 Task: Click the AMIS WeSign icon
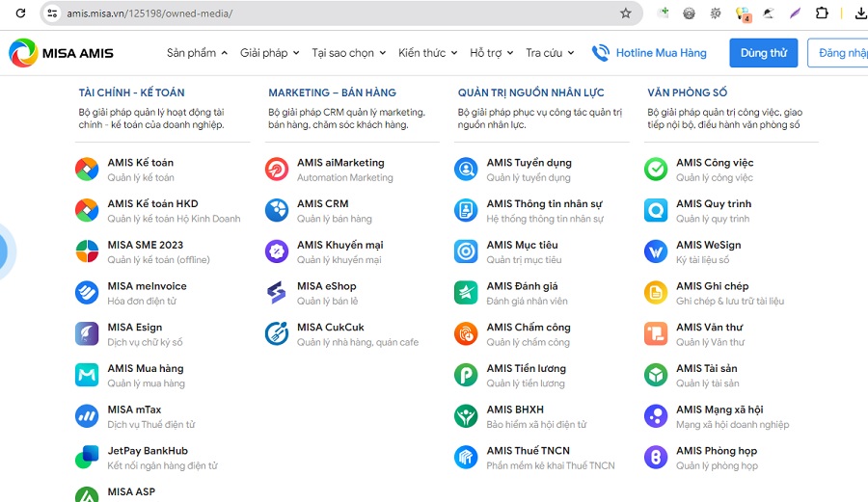(x=656, y=251)
